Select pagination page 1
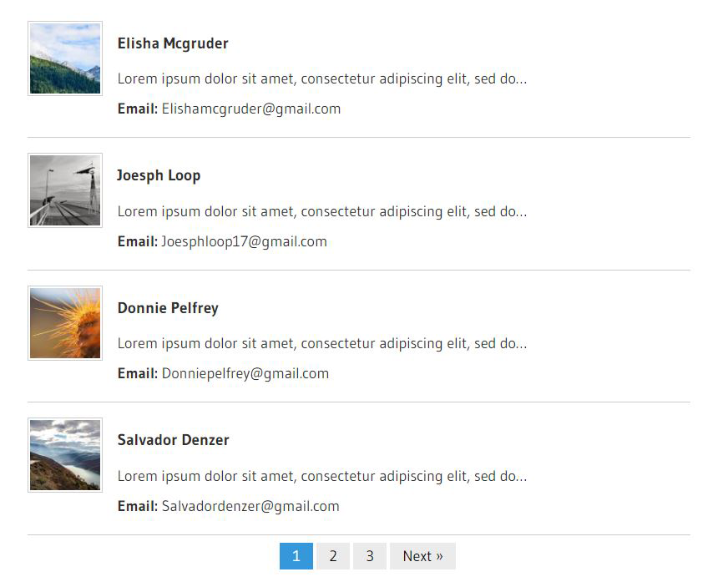 296,556
